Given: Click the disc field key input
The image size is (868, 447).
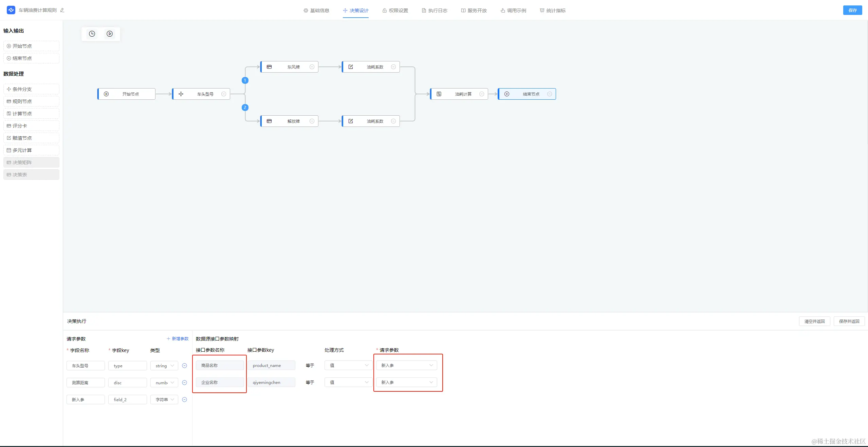Looking at the screenshot, I should 127,383.
